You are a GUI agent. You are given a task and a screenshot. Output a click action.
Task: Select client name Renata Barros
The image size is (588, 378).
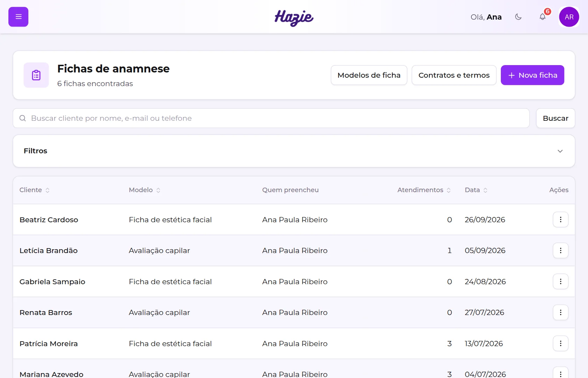point(46,313)
